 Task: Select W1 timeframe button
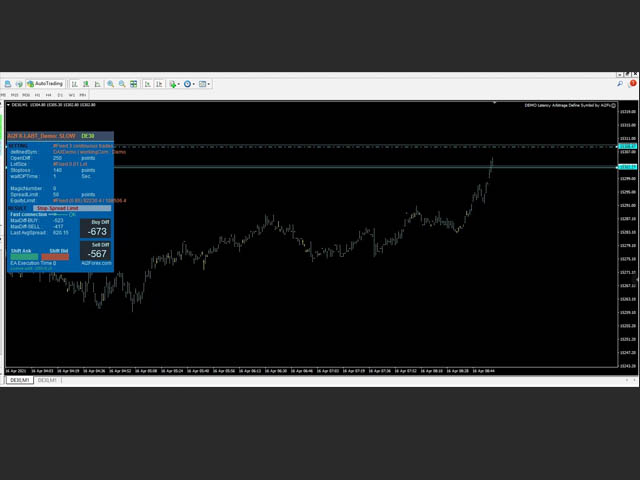(x=71, y=95)
